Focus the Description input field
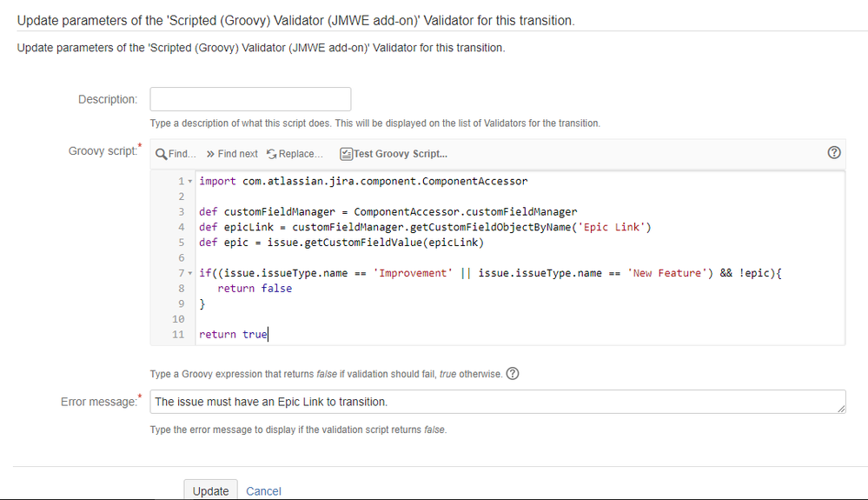The width and height of the screenshot is (868, 500). coord(250,99)
